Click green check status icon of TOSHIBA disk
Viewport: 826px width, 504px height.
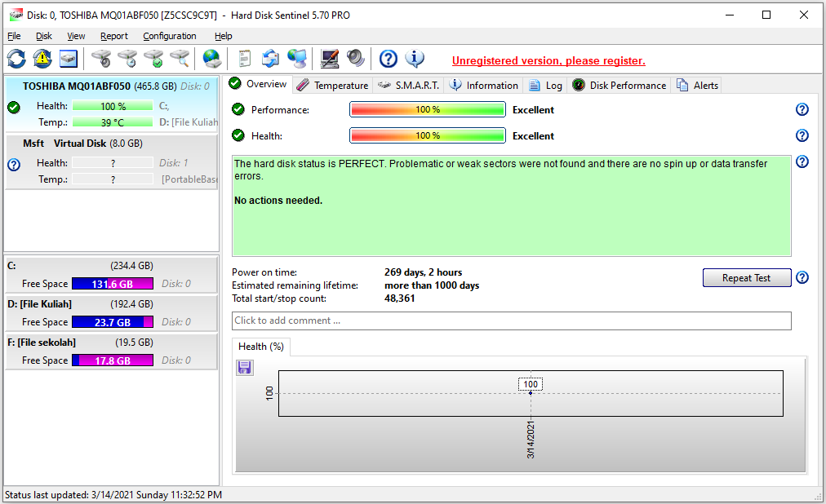(x=14, y=108)
